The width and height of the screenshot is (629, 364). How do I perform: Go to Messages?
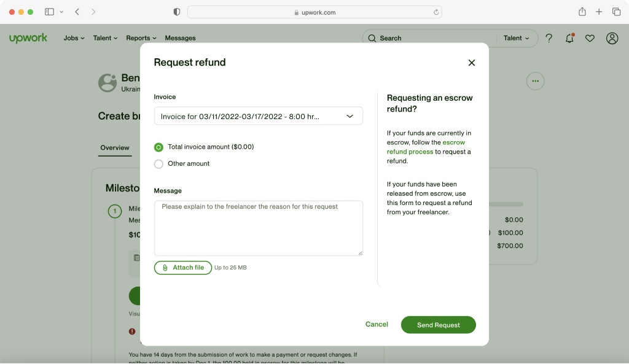coord(180,38)
